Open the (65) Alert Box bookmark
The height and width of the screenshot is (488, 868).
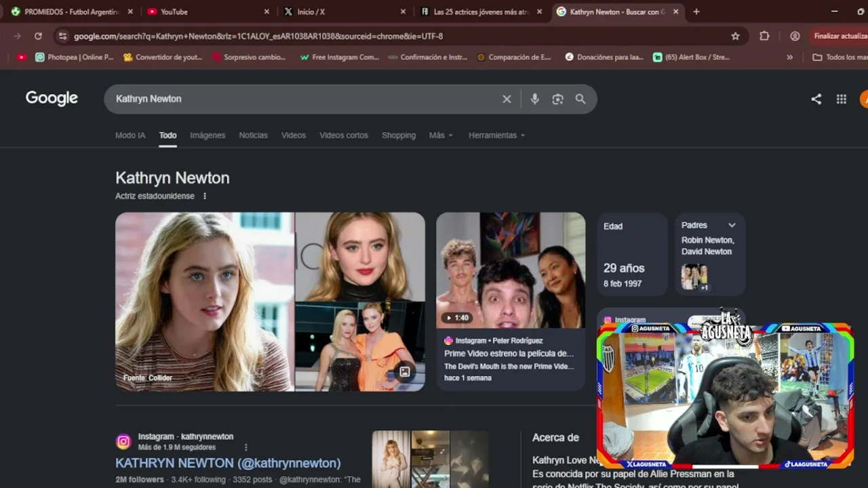coord(692,58)
